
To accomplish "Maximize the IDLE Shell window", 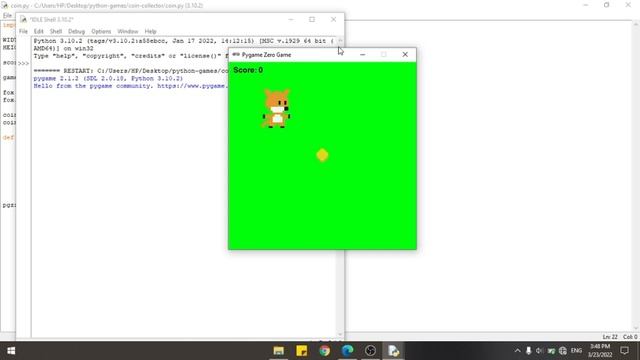I will (312, 19).
